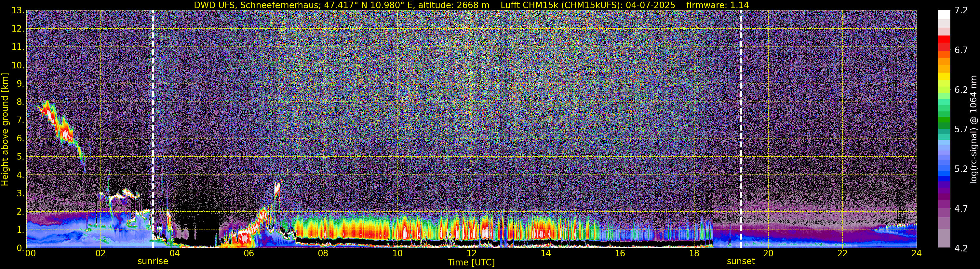Viewport: 980px width, 269px height.
Task: Select "Lufft CHM15k (CHM15kUFS)" in the title
Action: 560,5
